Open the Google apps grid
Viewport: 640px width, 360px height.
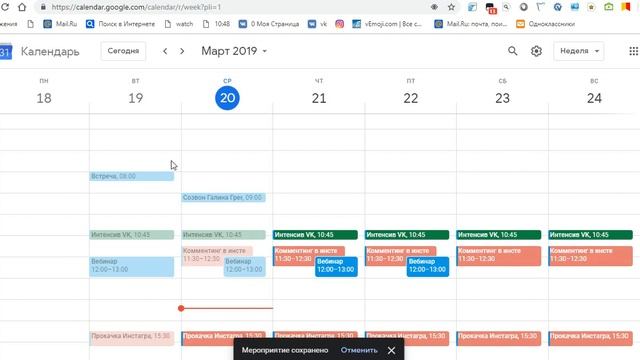[x=633, y=51]
